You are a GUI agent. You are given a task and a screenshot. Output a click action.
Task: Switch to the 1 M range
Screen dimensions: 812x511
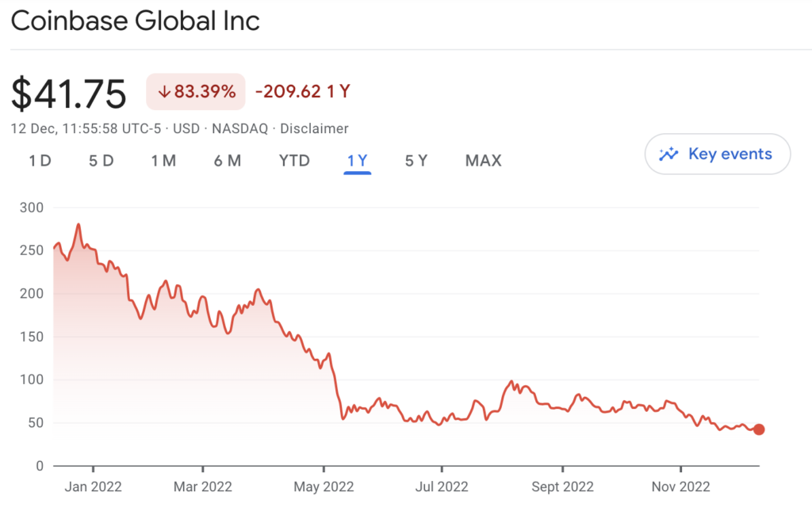163,161
